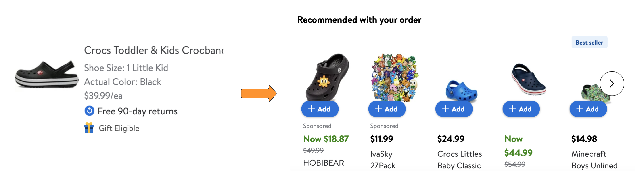View the blue baby clog image
Viewport: 644px width, 180px height.
click(x=461, y=90)
